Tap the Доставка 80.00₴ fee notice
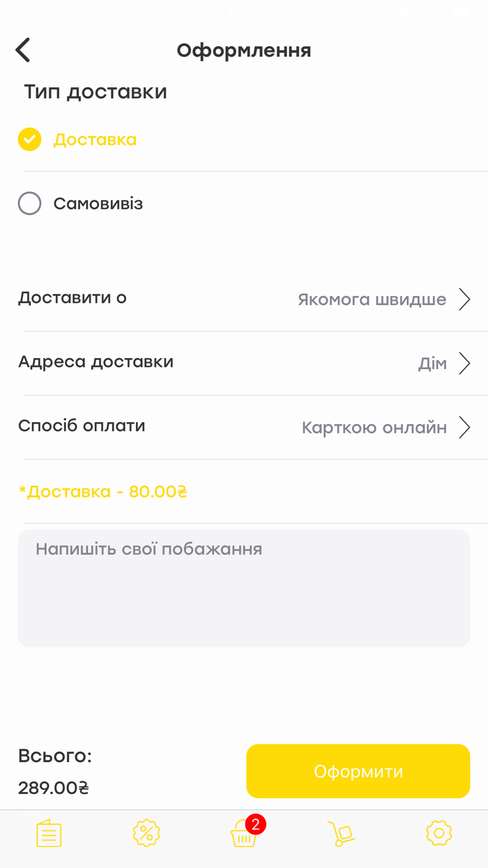The image size is (488, 868). coord(102,492)
